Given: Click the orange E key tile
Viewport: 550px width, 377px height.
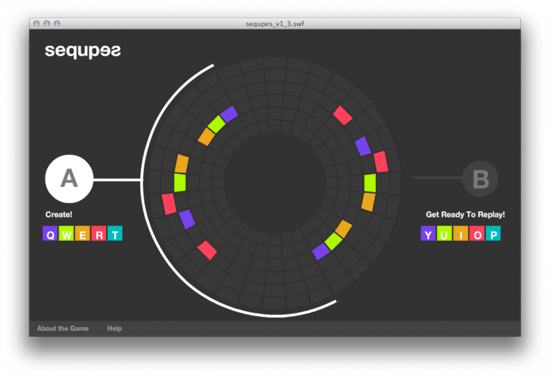Looking at the screenshot, I should (x=82, y=233).
